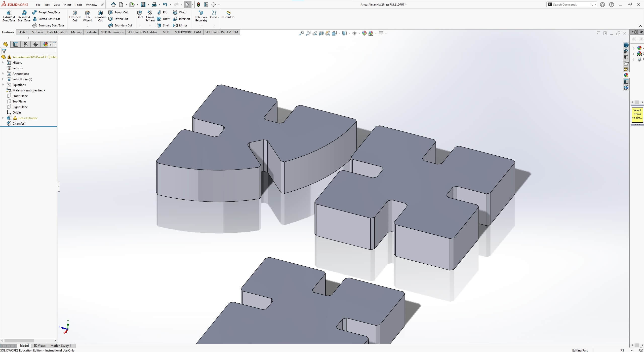Select the Swept Cut tool
The width and height of the screenshot is (644, 352).
coord(118,12)
